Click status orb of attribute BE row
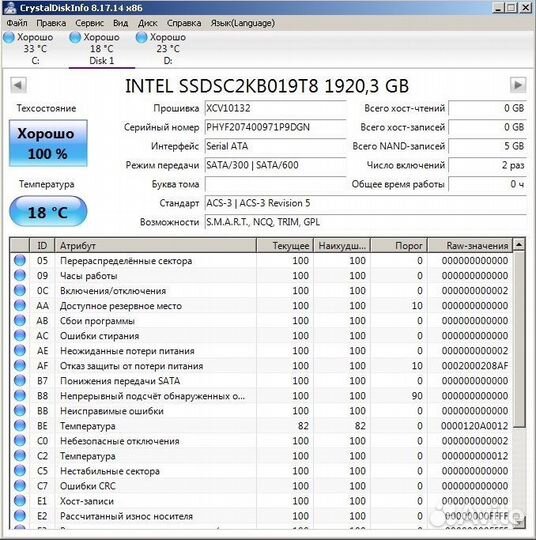536x540 pixels. coord(20,426)
